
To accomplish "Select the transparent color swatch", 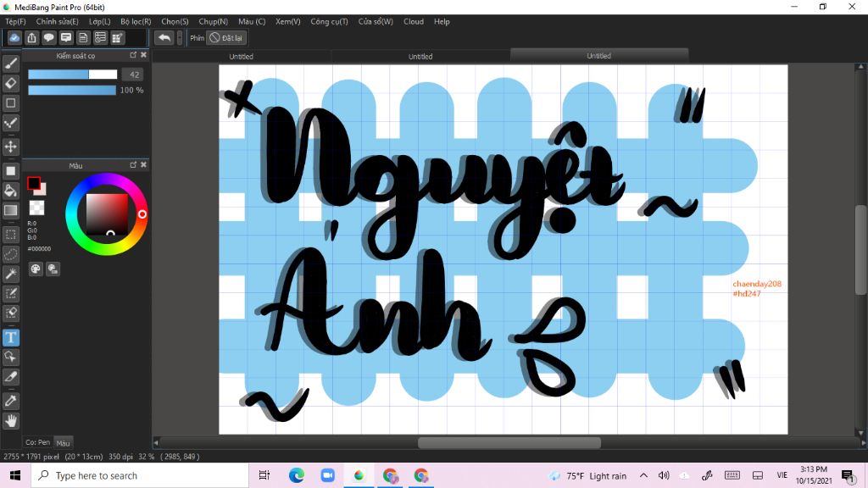I will tap(36, 208).
